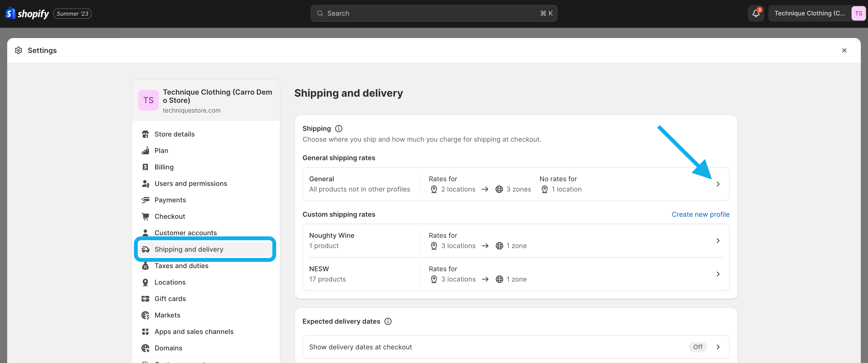This screenshot has height=363, width=868.
Task: Open the Billing settings page
Action: [x=164, y=167]
